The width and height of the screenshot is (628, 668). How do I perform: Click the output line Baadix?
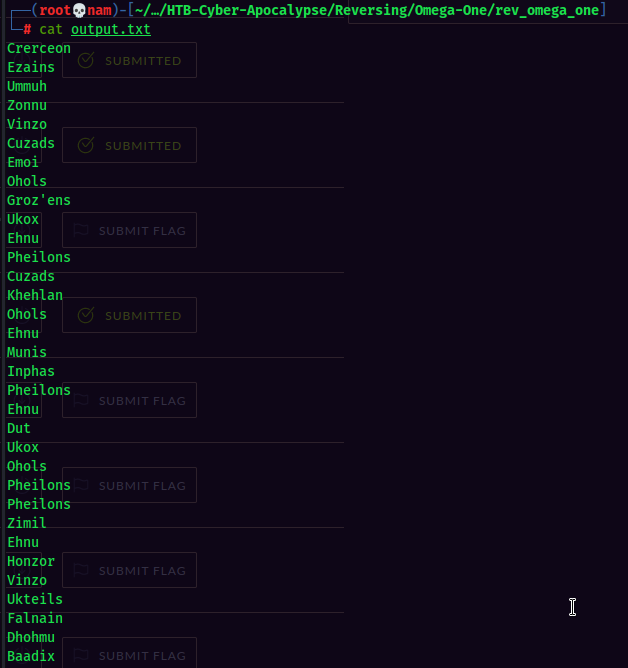pyautogui.click(x=31, y=656)
